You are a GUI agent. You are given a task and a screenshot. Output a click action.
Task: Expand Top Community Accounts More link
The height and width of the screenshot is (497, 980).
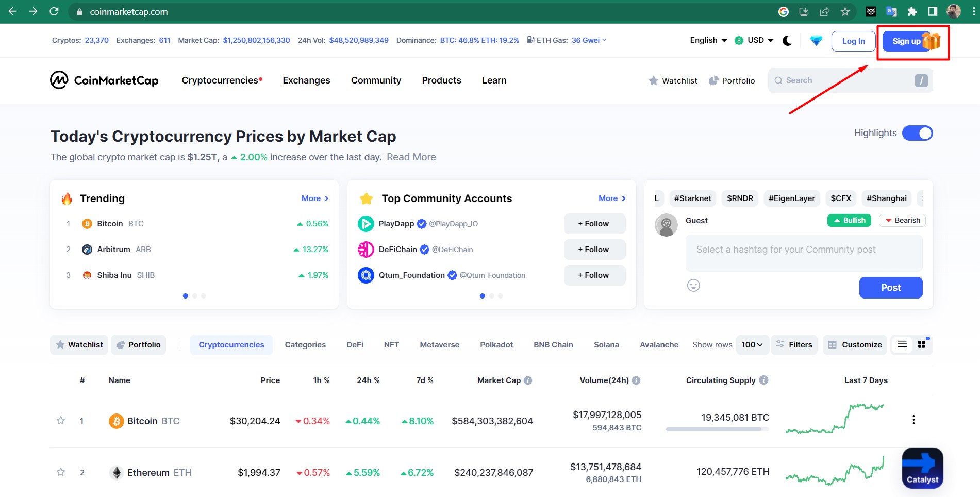[612, 198]
